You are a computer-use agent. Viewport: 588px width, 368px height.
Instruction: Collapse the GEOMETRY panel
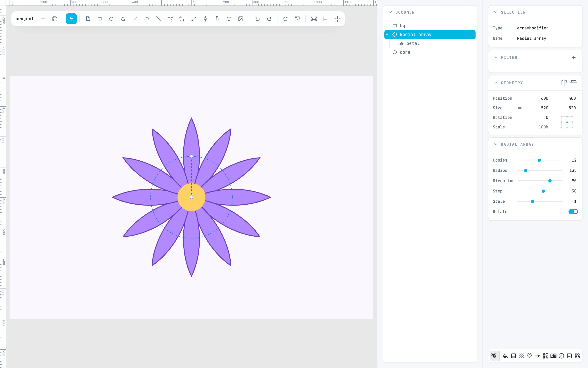[496, 83]
